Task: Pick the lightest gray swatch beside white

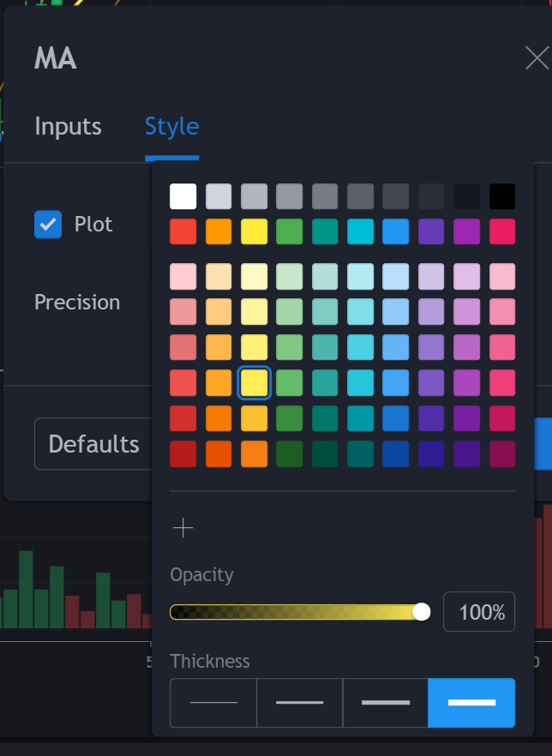Action: [219, 196]
